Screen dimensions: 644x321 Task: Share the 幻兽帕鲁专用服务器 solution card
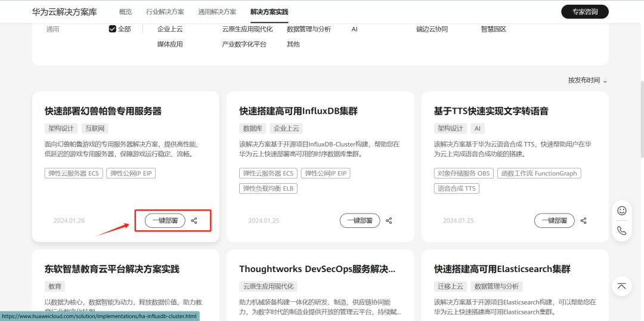[194, 221]
